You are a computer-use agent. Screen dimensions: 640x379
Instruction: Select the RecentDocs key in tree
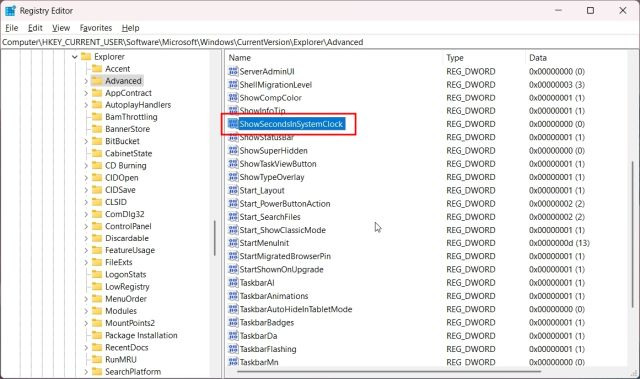pos(127,348)
